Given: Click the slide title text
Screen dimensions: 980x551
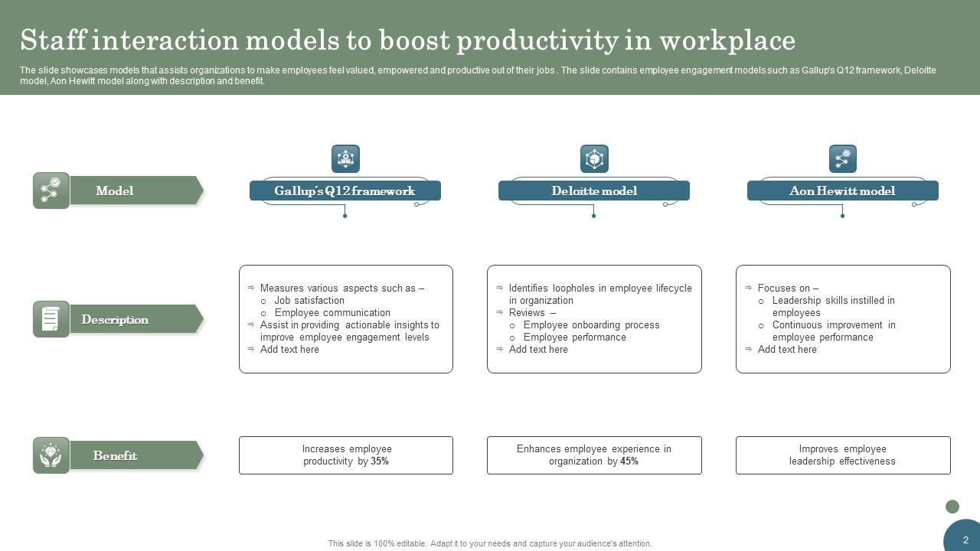Looking at the screenshot, I should click(x=407, y=40).
